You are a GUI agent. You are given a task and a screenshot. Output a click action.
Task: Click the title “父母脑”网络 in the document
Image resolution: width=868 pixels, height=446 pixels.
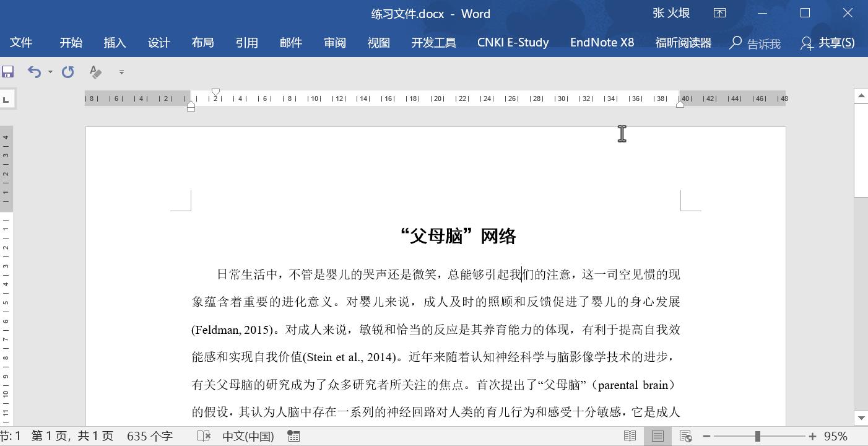coord(458,236)
